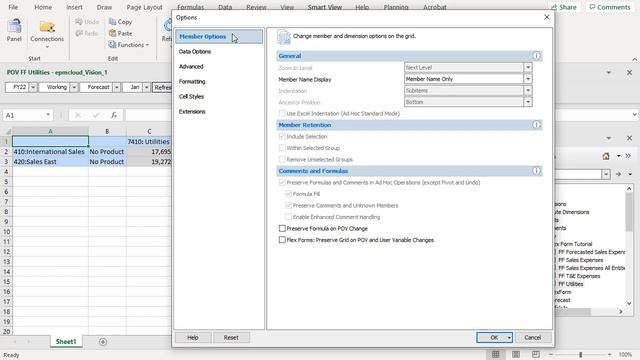Switch to Page Layout view in status bar
Viewport: 640px width, 360px height.
coord(516,354)
